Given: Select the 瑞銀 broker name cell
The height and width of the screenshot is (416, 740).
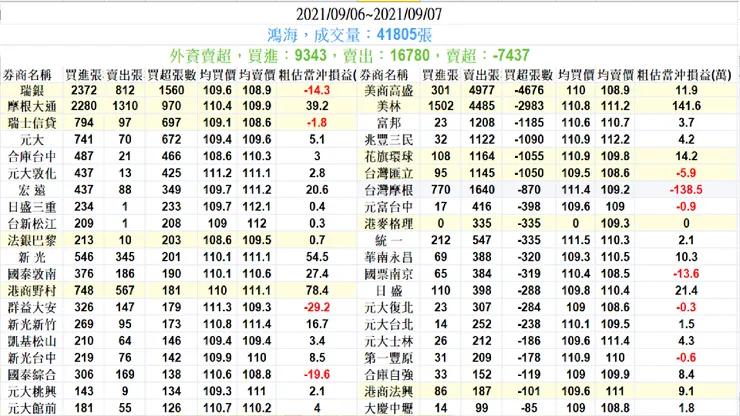Looking at the screenshot, I should [32, 90].
